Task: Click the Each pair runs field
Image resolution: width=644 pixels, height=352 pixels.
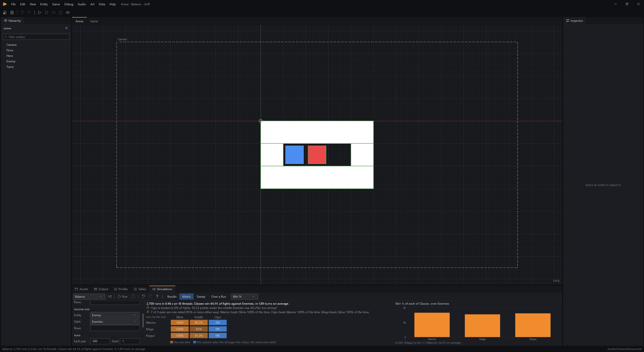Action: [x=100, y=341]
